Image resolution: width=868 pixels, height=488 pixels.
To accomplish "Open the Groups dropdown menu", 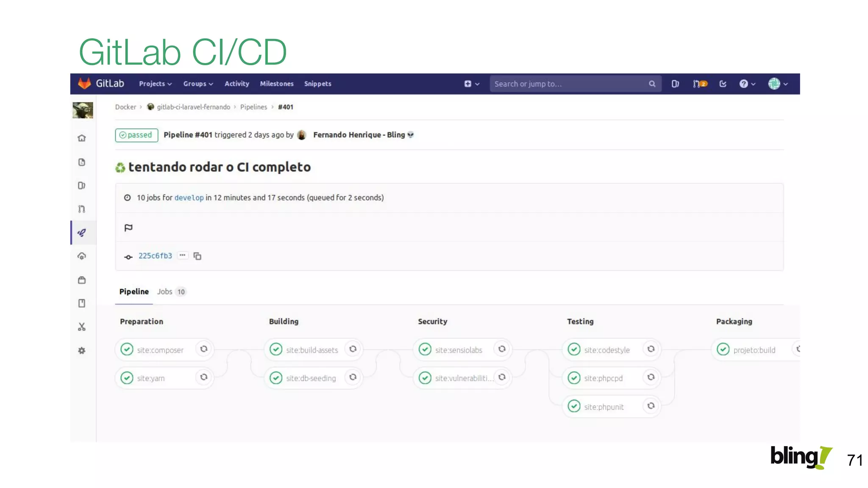I will [x=198, y=84].
